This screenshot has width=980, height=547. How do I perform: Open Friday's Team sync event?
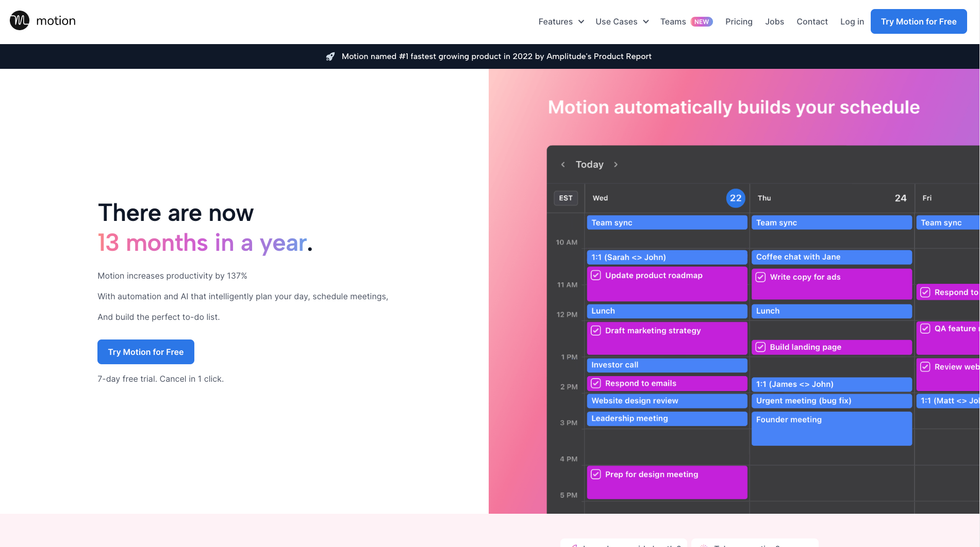point(948,223)
